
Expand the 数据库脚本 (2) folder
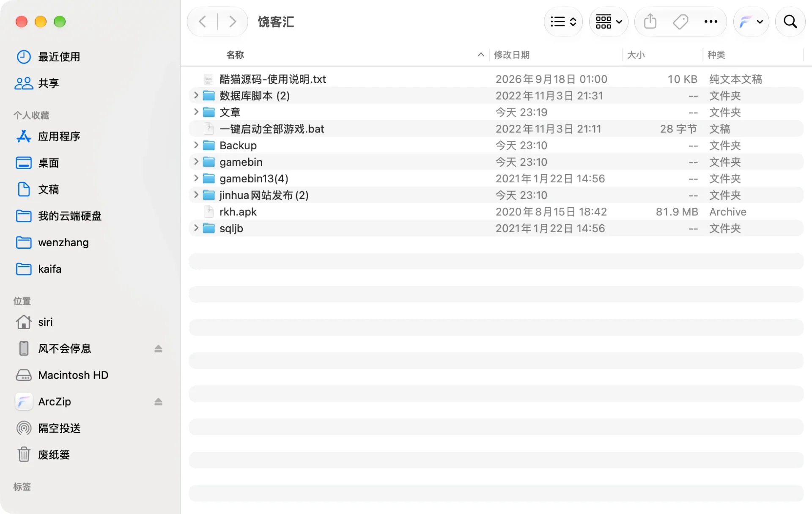(196, 95)
